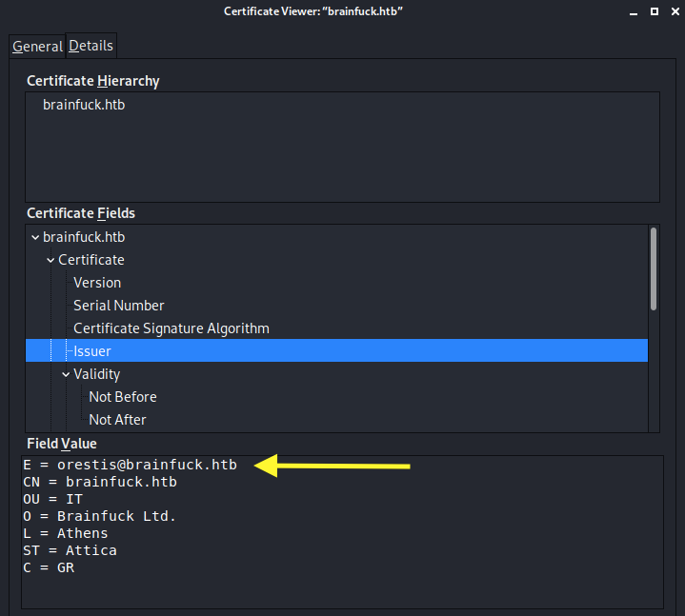The height and width of the screenshot is (616, 685).
Task: Select the Details tab
Action: [x=91, y=46]
